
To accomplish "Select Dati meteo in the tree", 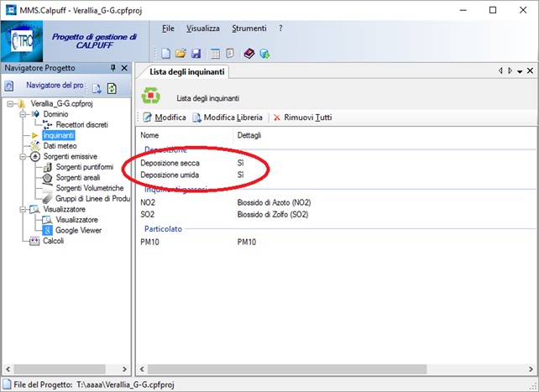I will point(60,146).
